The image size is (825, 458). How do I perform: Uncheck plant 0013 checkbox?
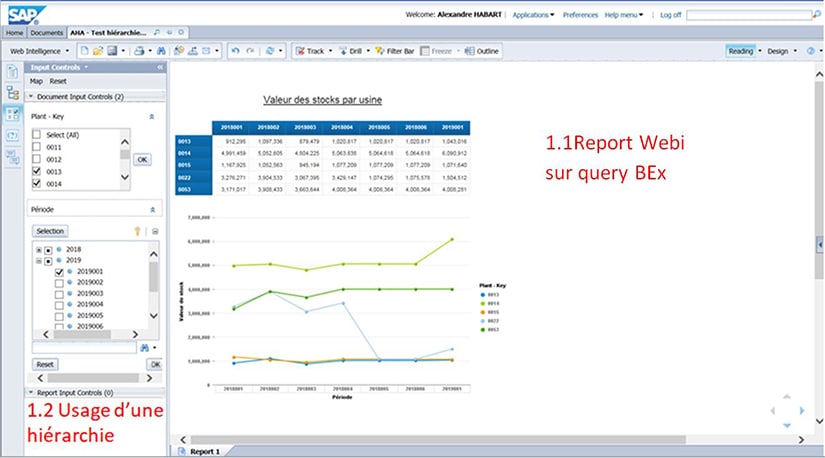pos(36,171)
